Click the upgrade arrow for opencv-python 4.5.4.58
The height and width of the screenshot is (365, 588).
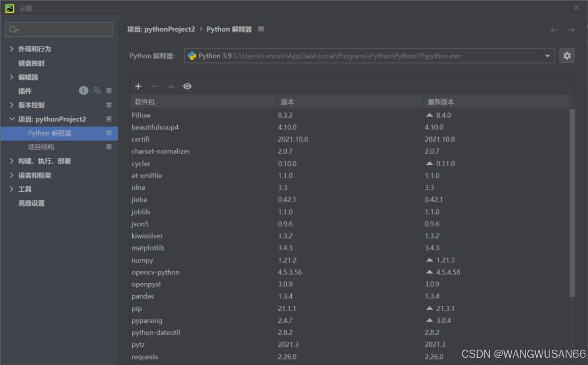429,272
